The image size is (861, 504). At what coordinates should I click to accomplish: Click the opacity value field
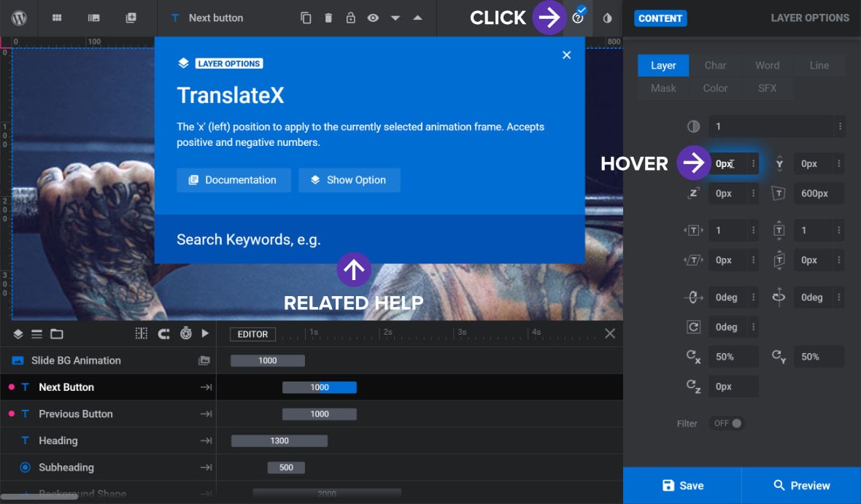771,126
